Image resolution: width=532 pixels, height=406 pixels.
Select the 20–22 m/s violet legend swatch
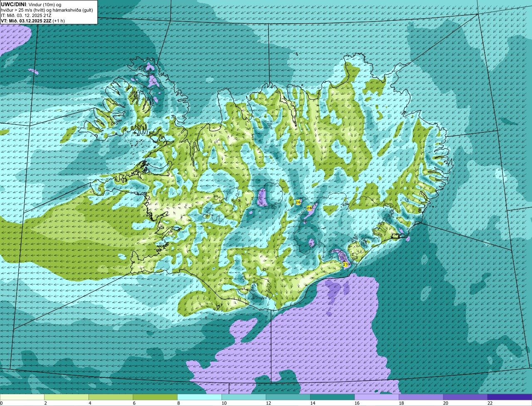pos(465,397)
